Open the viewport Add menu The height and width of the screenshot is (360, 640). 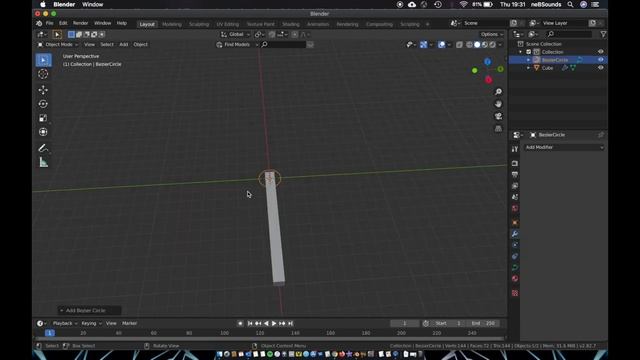tap(124, 44)
